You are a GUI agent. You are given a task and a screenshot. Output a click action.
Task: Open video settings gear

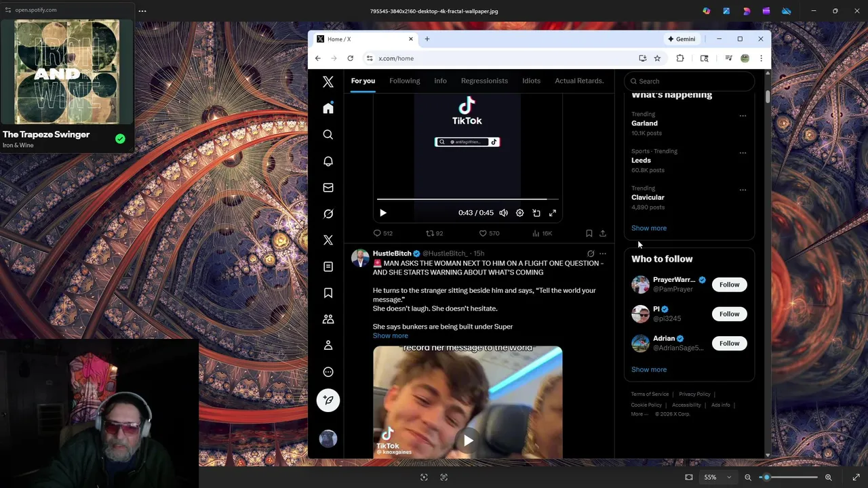[519, 213]
